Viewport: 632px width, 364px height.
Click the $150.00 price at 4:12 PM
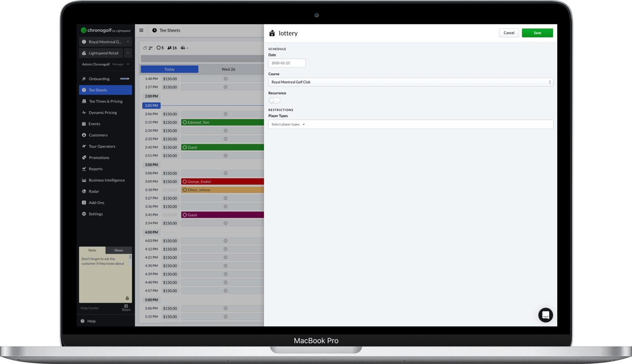[x=170, y=249]
